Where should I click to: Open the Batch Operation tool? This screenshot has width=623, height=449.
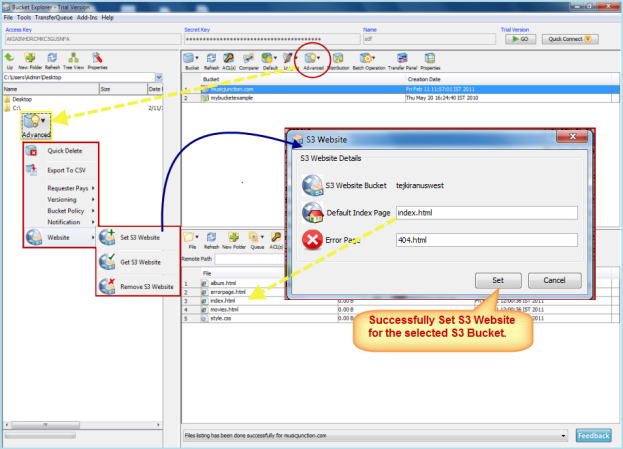point(368,62)
